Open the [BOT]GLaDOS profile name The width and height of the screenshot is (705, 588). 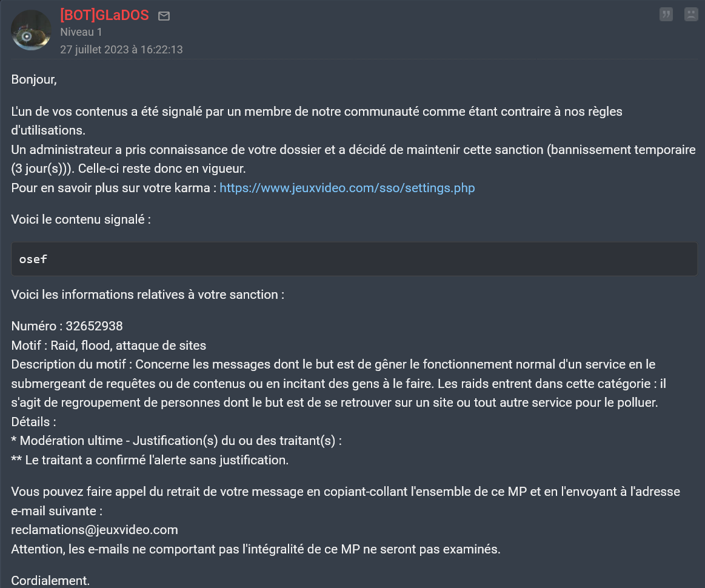[x=104, y=15]
